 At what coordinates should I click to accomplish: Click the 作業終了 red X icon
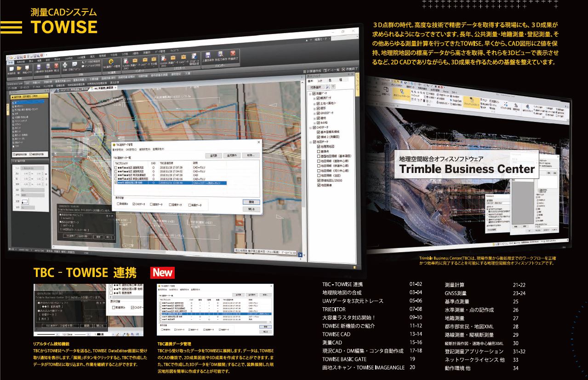click(232, 54)
